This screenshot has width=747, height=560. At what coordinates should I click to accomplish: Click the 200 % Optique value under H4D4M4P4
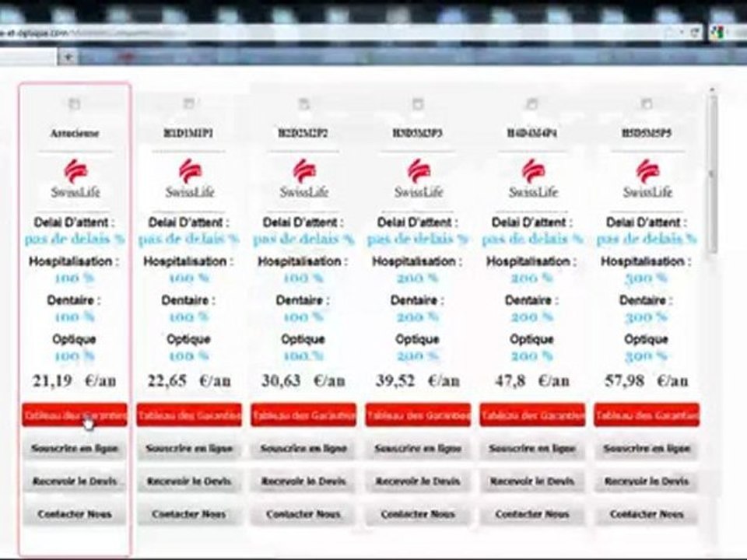[531, 355]
